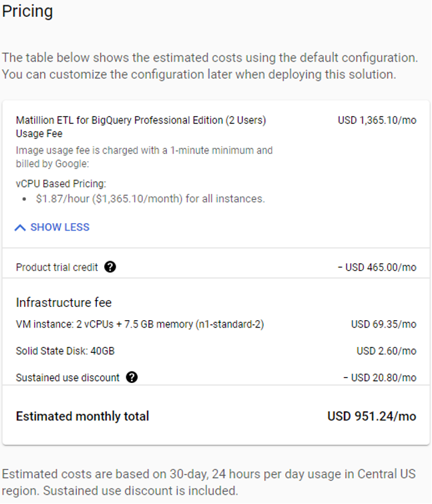Click the VM instance n1-standard-2 row label
The image size is (432, 504).
(140, 324)
